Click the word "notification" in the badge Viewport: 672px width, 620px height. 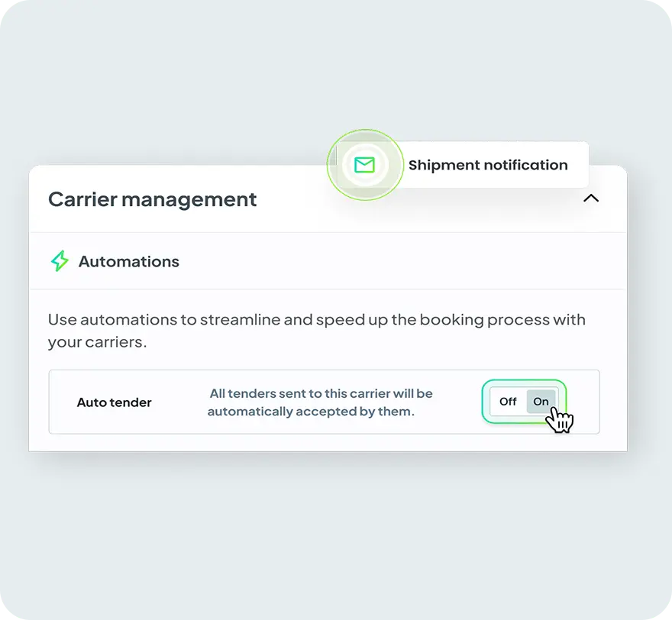(526, 165)
